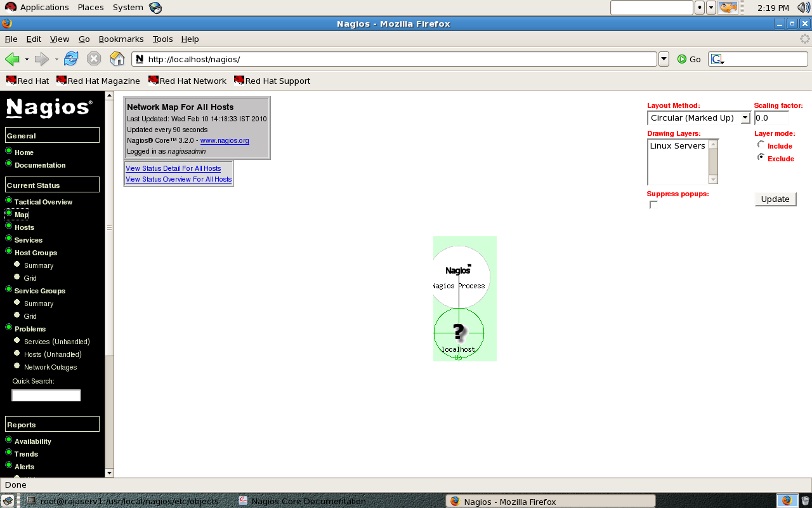Screen dimensions: 812x508
Task: Open Red Hat Support bookmark
Action: 272,81
